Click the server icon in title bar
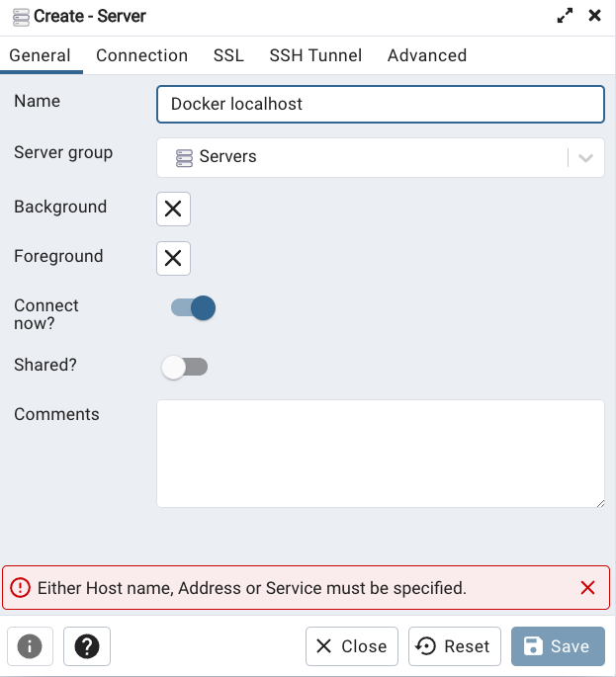This screenshot has width=616, height=677. click(x=21, y=17)
